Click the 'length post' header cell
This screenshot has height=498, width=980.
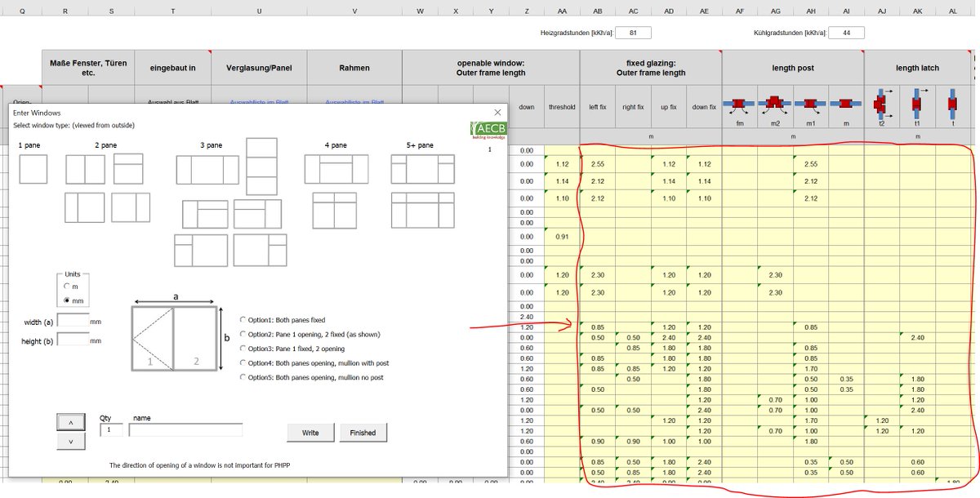coord(792,68)
